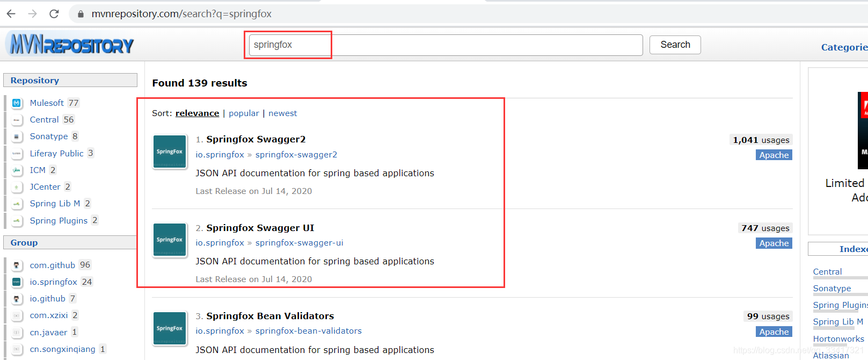Click the com.xzixi group icon
The height and width of the screenshot is (360, 868).
(17, 315)
